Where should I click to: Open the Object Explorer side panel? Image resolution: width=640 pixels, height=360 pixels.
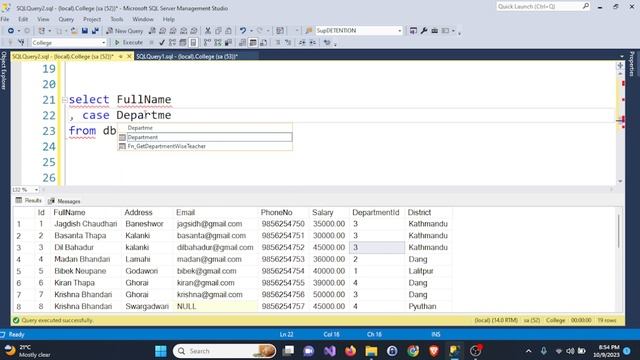pos(4,70)
